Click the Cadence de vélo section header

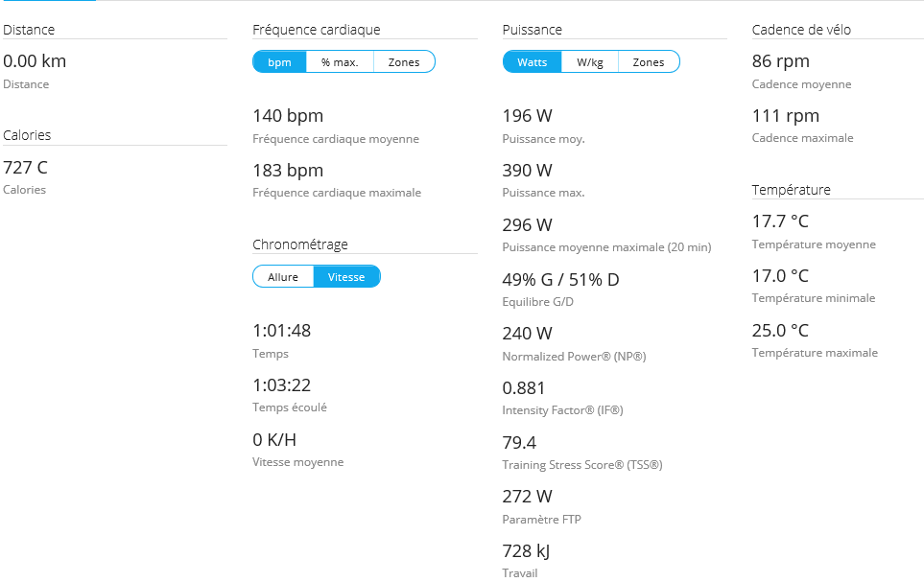801,30
